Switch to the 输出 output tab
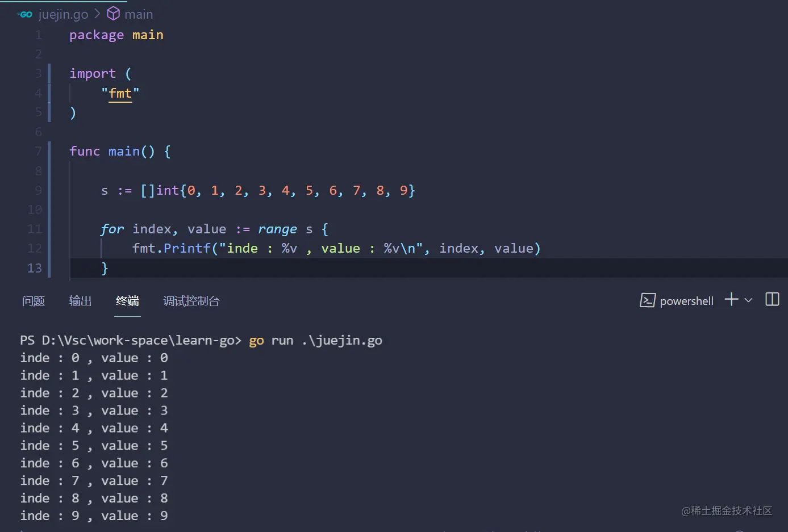788x532 pixels. (80, 301)
